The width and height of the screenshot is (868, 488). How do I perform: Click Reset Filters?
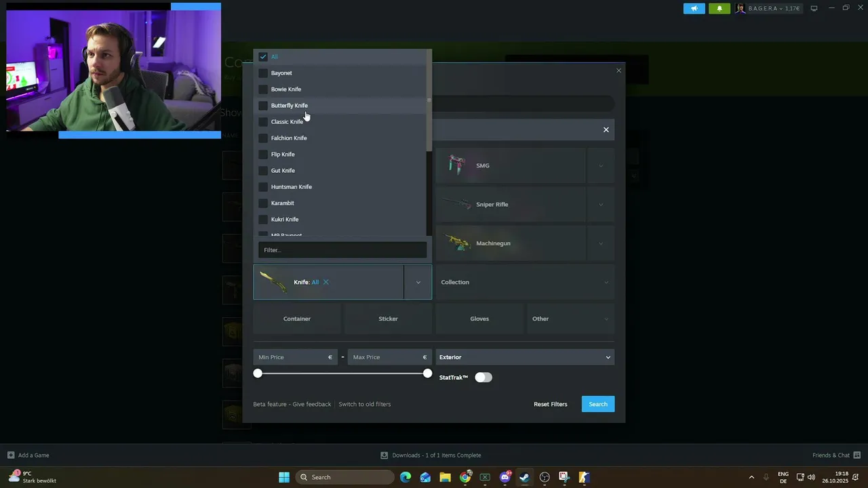(x=550, y=404)
